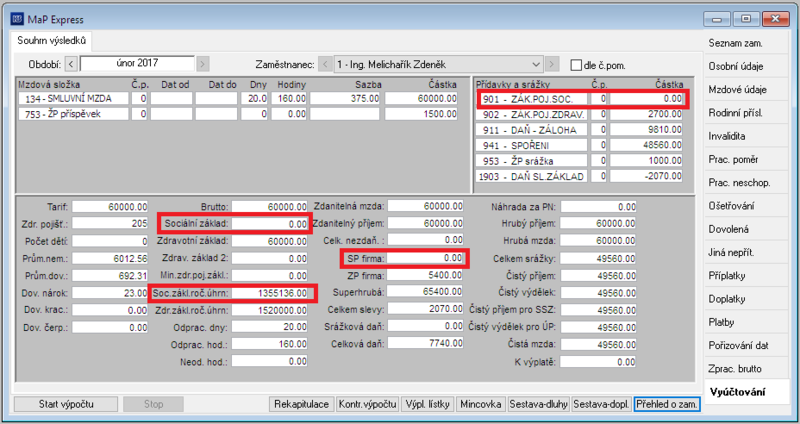
Task: Click the Výpl. lístky button
Action: point(428,404)
